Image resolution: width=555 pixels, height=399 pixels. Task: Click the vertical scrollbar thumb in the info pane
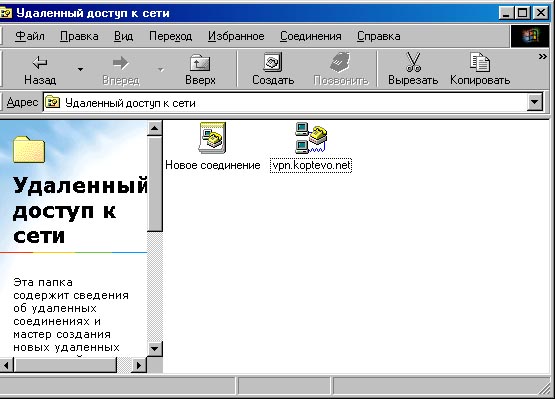point(155,183)
